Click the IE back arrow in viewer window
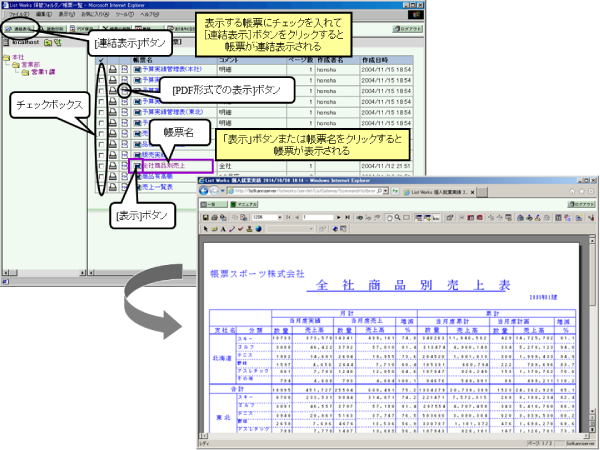Image resolution: width=600 pixels, height=450 pixels. click(x=204, y=191)
